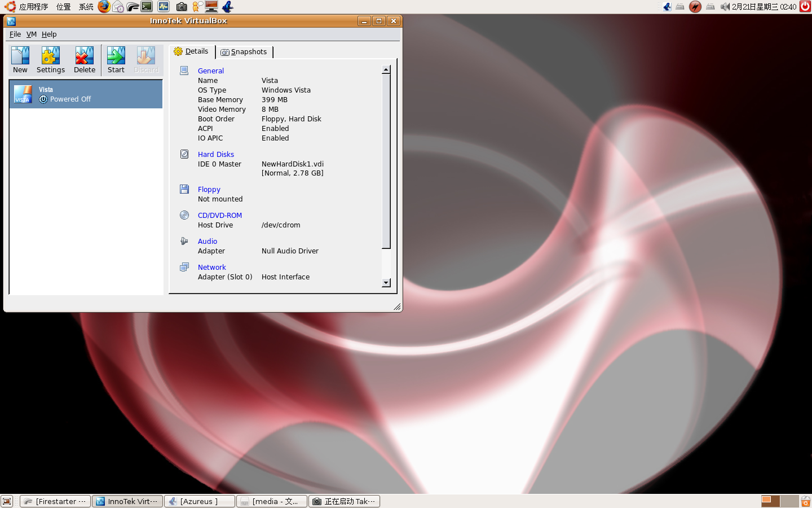Open the 系统 system menu
Viewport: 812px width, 508px height.
86,7
